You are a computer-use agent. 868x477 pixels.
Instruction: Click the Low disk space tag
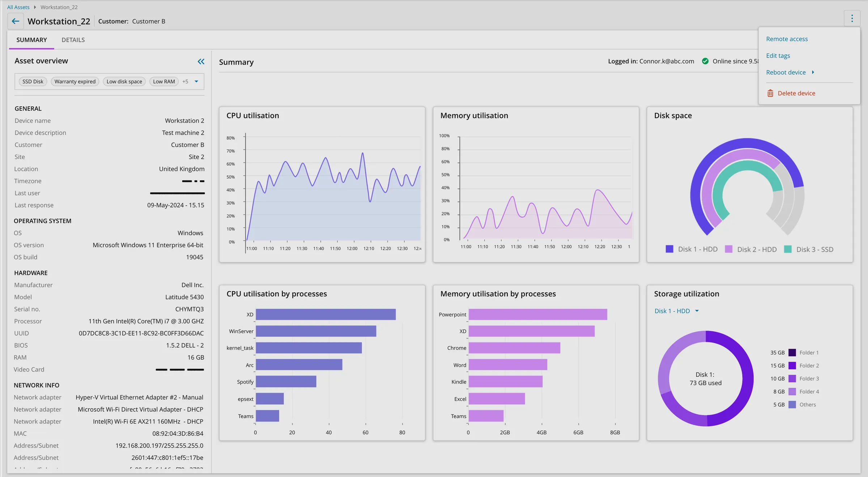(124, 81)
